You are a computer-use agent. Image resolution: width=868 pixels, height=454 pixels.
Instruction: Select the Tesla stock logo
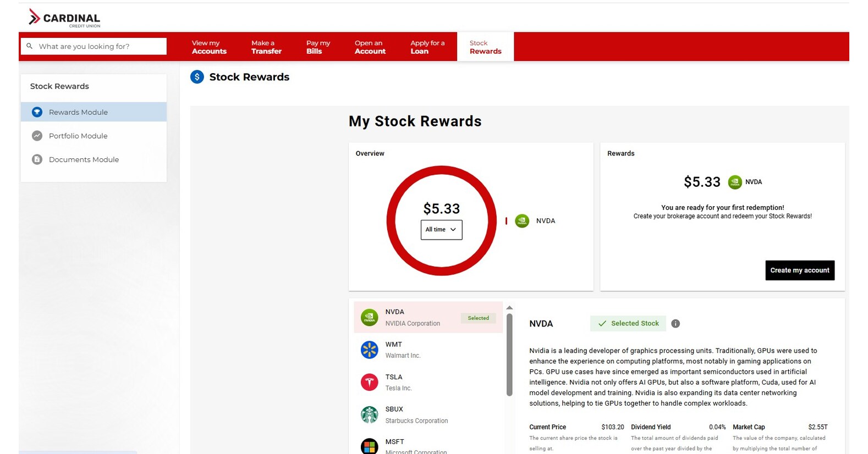click(x=369, y=382)
